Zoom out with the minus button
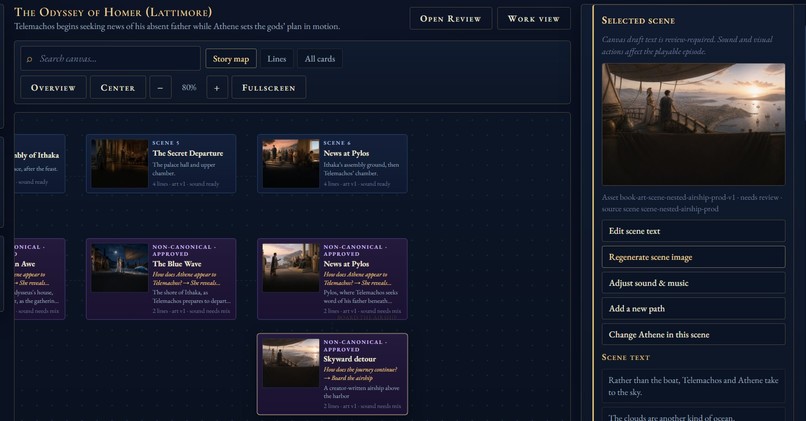This screenshot has height=421, width=806. (x=160, y=87)
